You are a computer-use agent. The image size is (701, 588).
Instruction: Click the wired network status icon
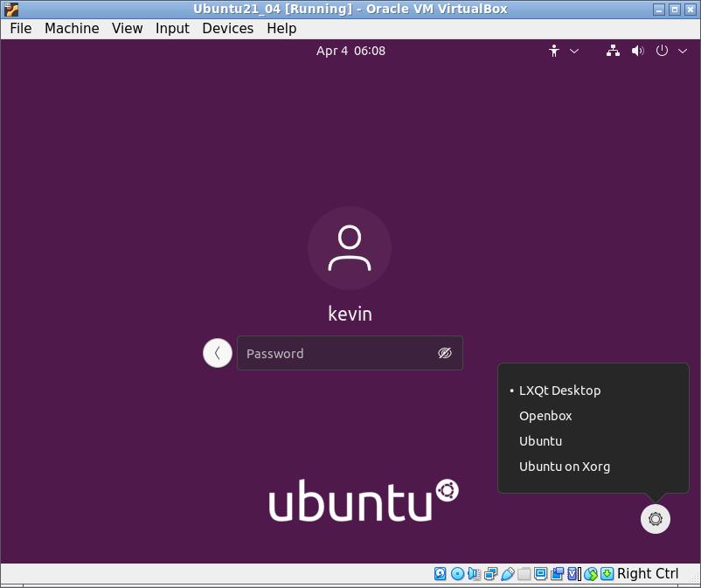click(x=614, y=51)
